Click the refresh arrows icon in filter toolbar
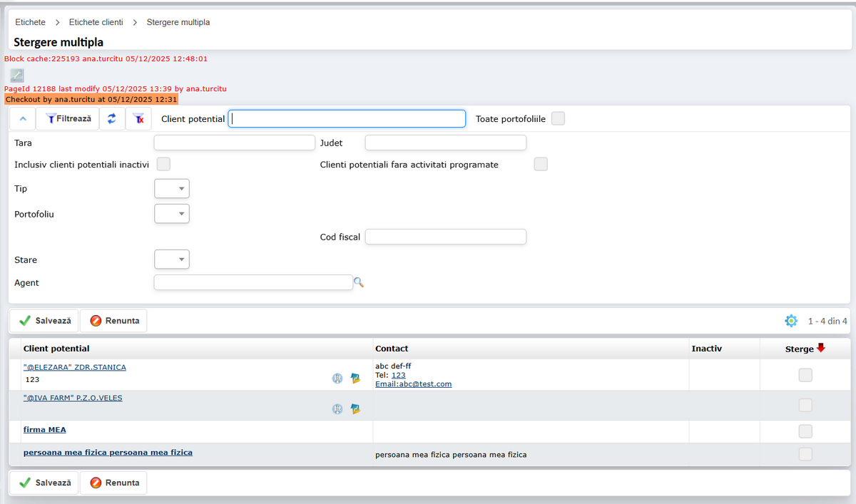 pos(112,119)
